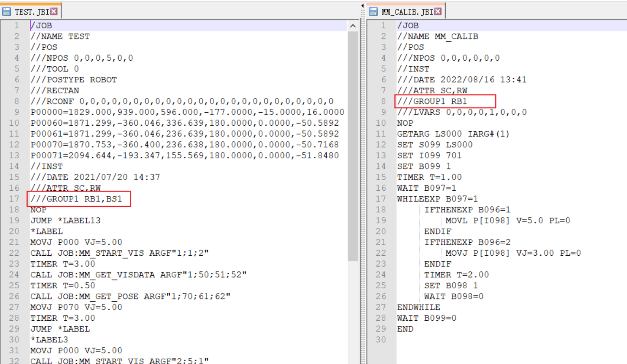Click the "END" line in MM_CALIB.JBI
627x364 pixels.
406,329
